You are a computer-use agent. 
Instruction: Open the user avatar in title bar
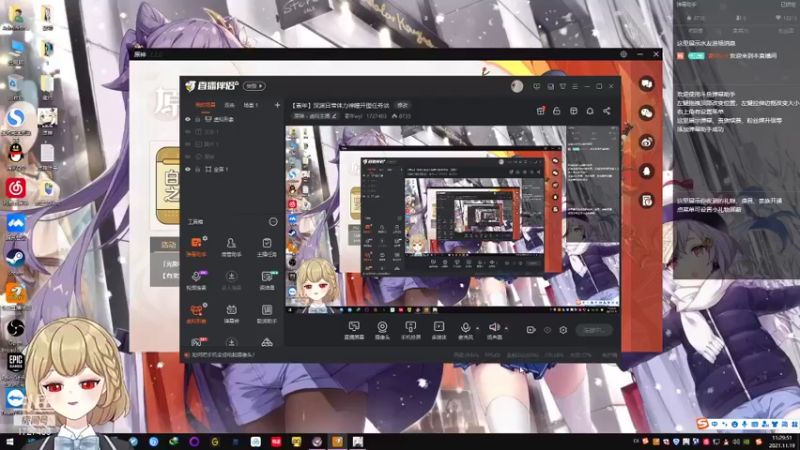(x=517, y=86)
